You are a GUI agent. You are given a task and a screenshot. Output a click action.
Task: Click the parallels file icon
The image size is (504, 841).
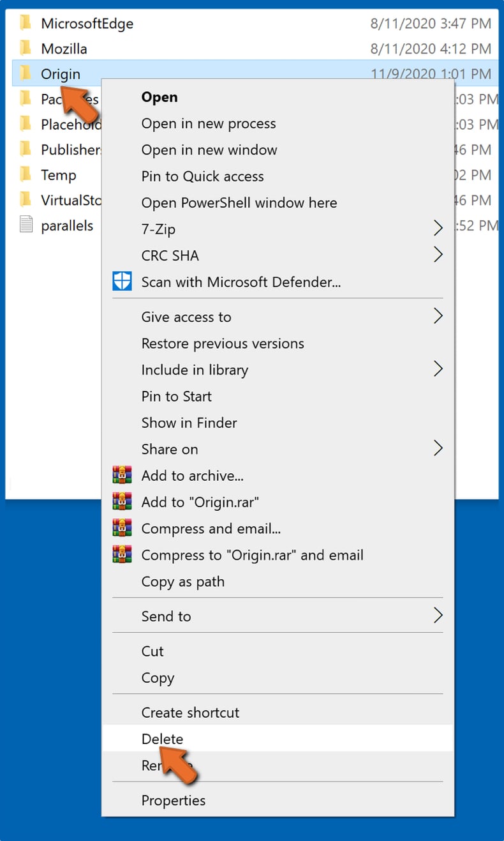click(26, 225)
